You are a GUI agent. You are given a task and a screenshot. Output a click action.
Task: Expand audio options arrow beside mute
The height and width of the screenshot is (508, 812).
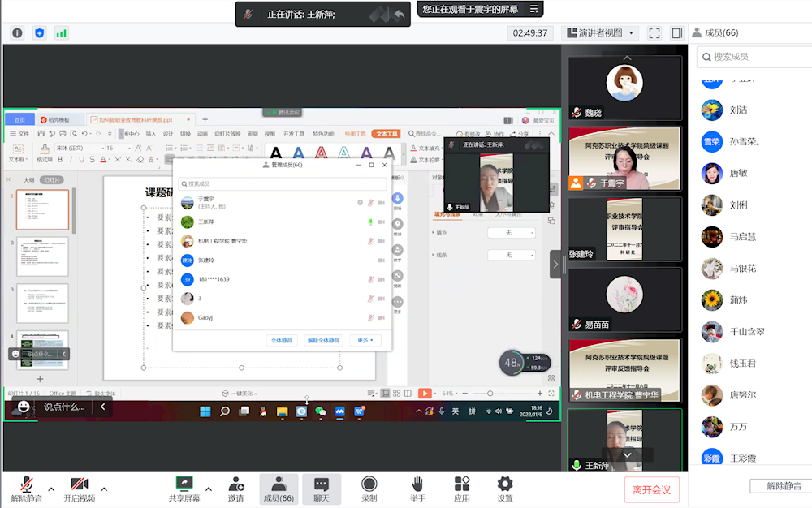(x=51, y=489)
